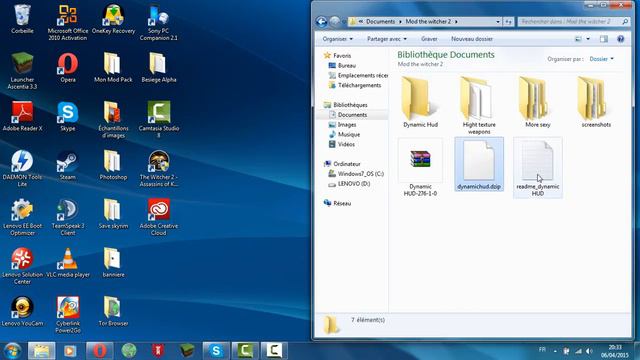The image size is (640, 360).
Task: Select the Photoshop desktop folder
Action: (x=113, y=165)
